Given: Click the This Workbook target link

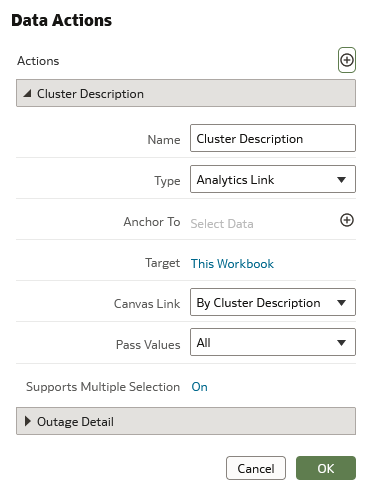Looking at the screenshot, I should point(232,264).
